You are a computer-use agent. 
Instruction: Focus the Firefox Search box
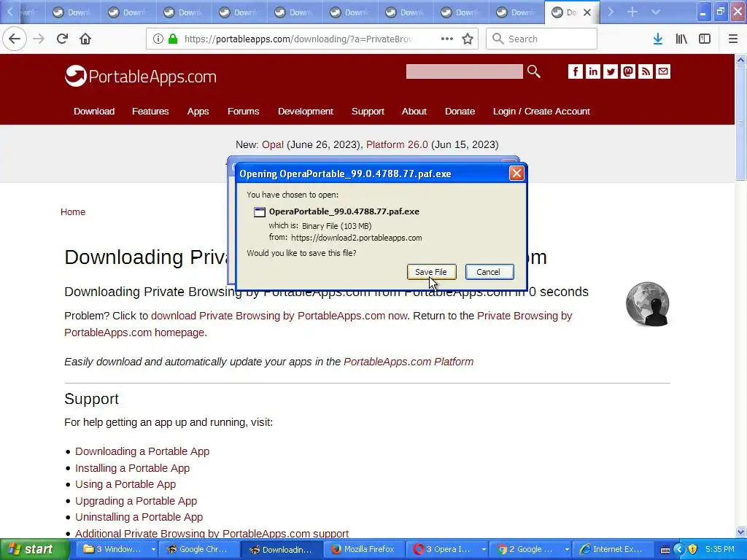coord(542,39)
